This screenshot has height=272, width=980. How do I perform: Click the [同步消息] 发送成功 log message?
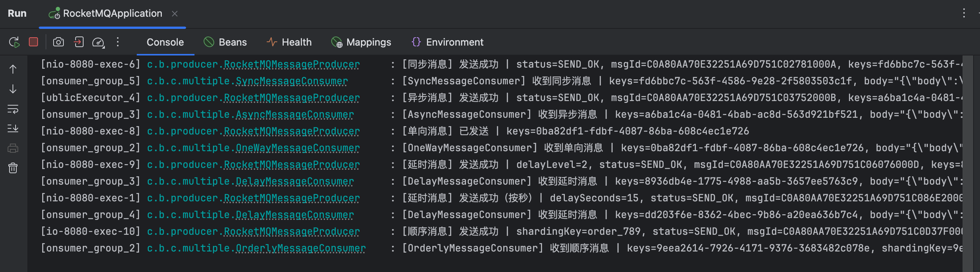pos(450,64)
